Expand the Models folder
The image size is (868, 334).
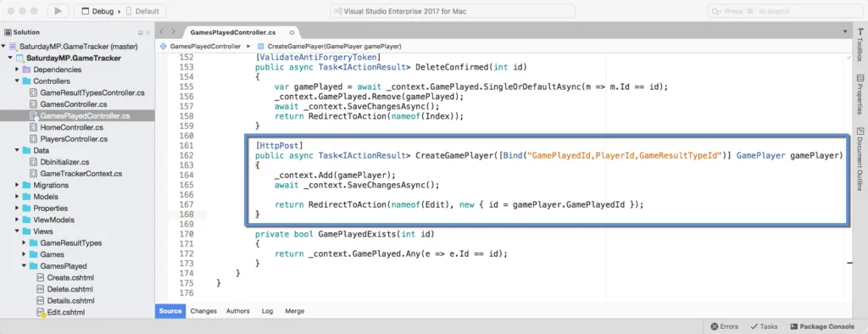point(17,197)
